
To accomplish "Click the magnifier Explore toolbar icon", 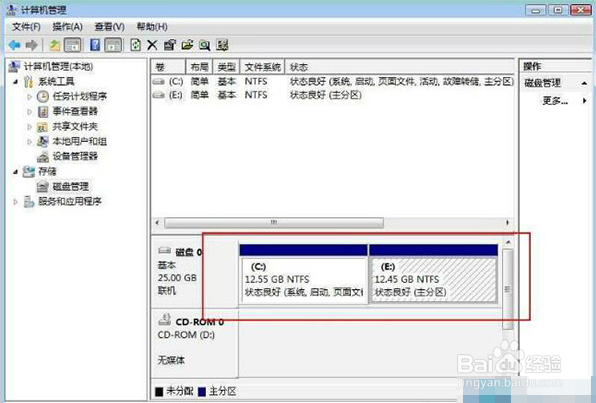I will click(x=204, y=45).
